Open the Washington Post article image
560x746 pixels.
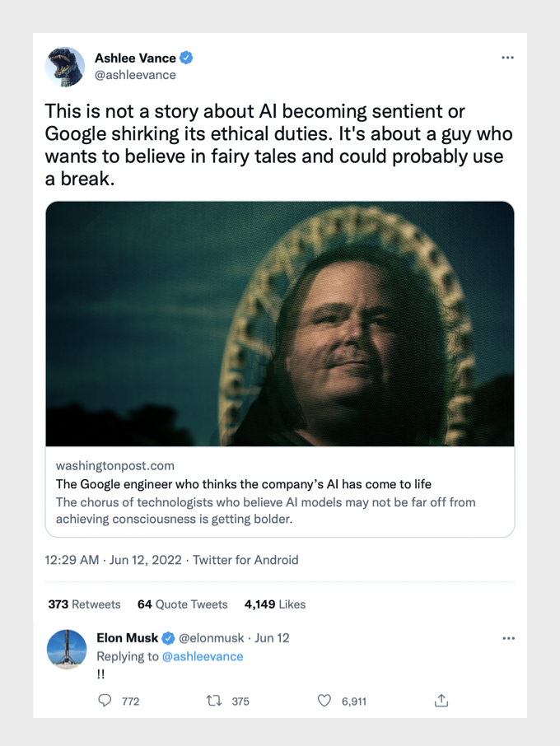pyautogui.click(x=280, y=324)
